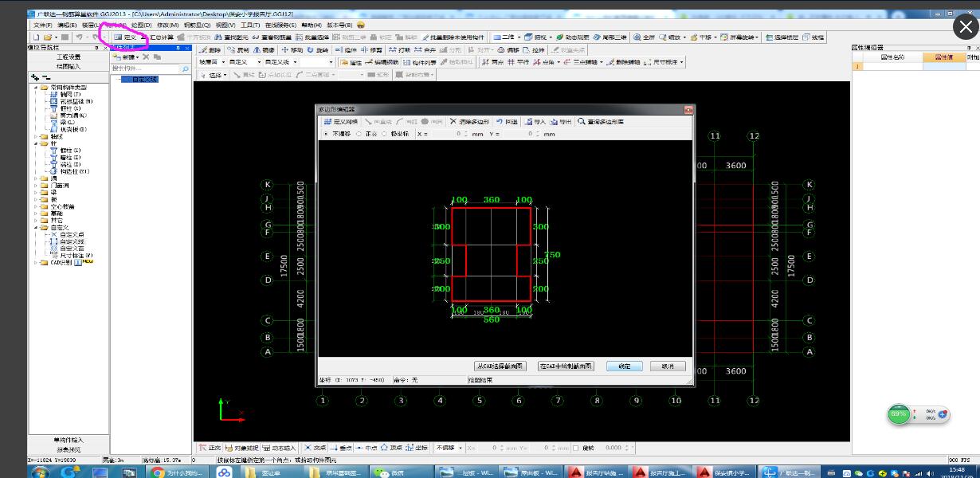Viewport: 980px width, 478px height.
Task: Click 查询多边形库 in polygon editor
Action: [602, 122]
